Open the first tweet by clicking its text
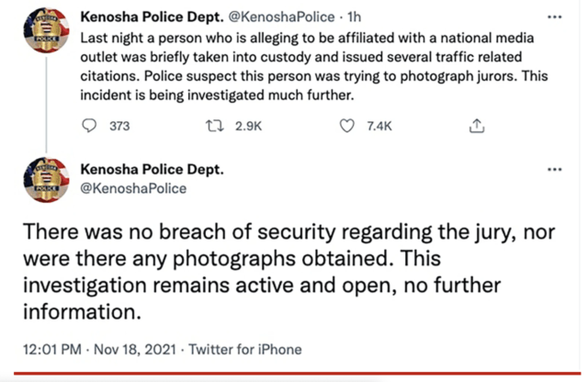Image resolution: width=588 pixels, height=382 pixels. click(314, 67)
